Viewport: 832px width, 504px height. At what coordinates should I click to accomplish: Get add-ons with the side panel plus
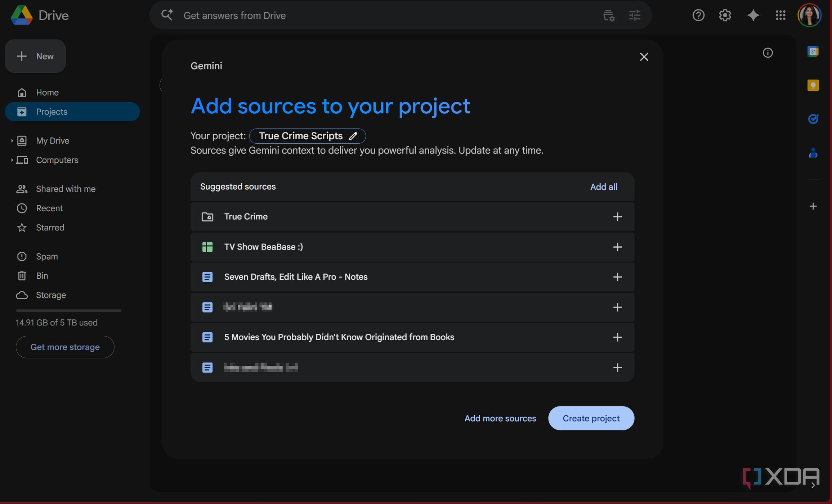pyautogui.click(x=813, y=206)
